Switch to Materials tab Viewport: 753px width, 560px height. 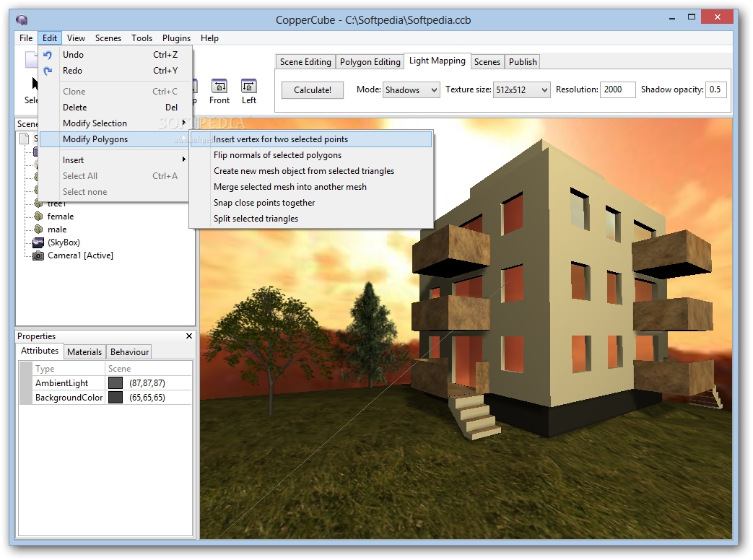tap(84, 352)
